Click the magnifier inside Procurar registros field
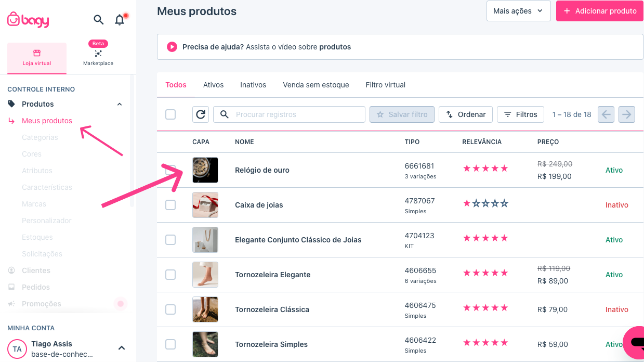The height and width of the screenshot is (362, 644). click(225, 114)
